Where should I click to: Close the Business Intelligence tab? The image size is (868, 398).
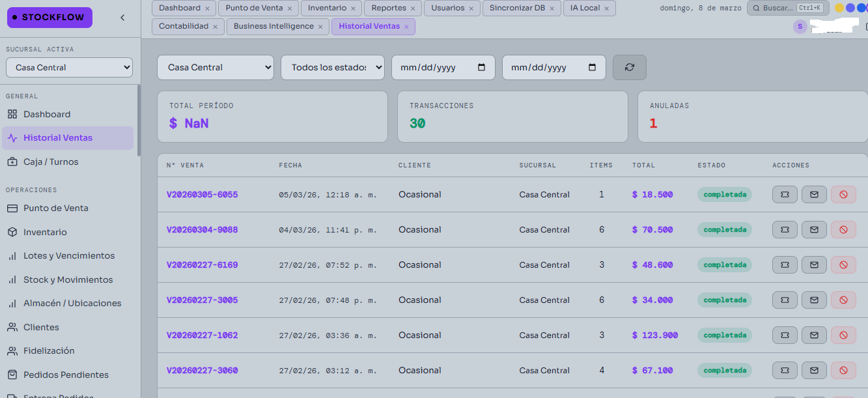point(320,27)
